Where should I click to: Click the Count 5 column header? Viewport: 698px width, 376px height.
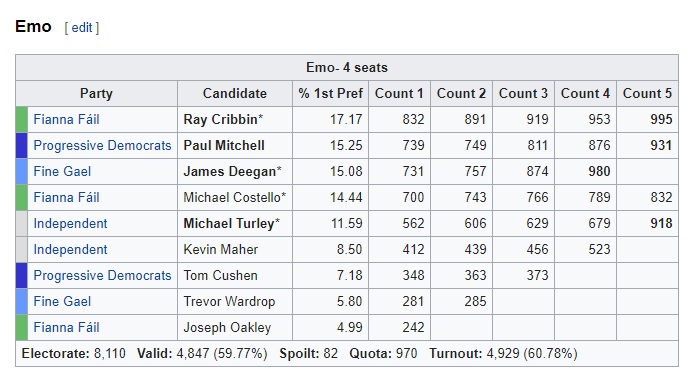tap(647, 93)
